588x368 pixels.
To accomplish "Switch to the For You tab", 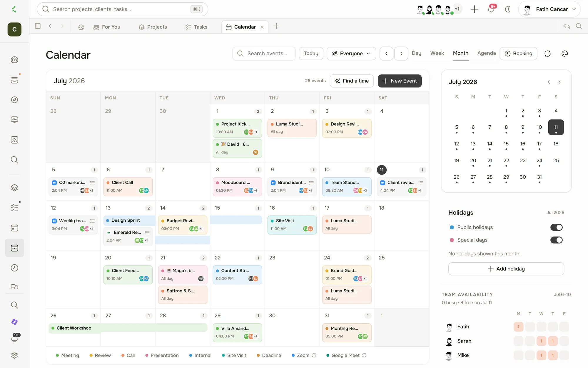I will [x=107, y=27].
